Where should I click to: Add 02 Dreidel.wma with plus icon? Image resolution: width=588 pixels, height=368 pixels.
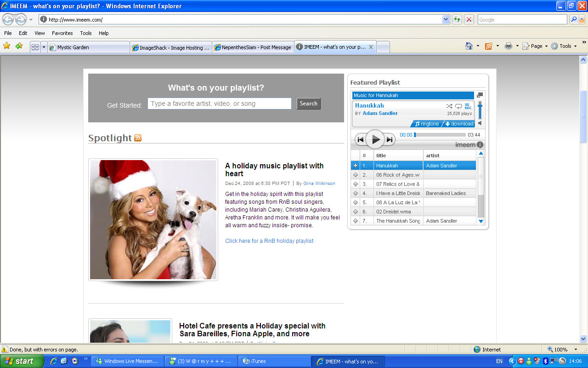pyautogui.click(x=355, y=212)
